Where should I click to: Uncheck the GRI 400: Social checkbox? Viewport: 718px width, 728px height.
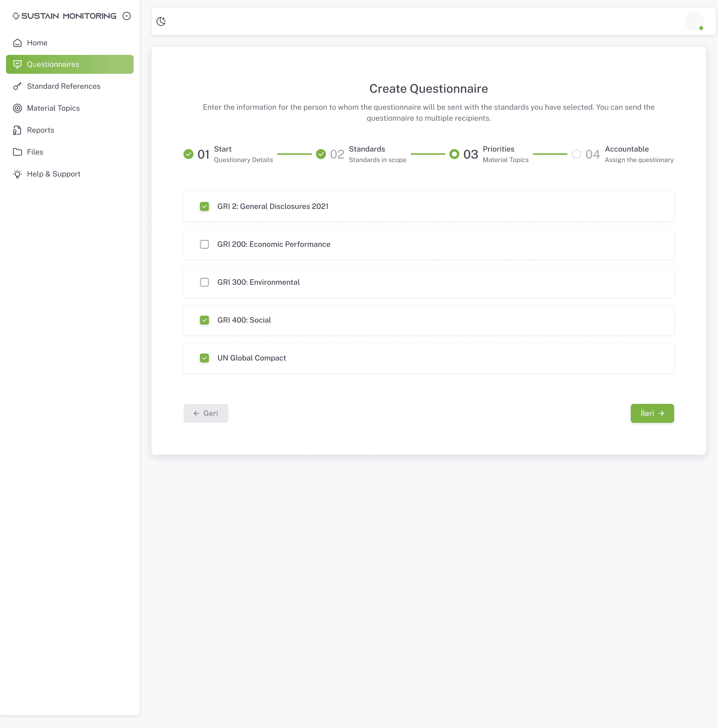tap(204, 320)
